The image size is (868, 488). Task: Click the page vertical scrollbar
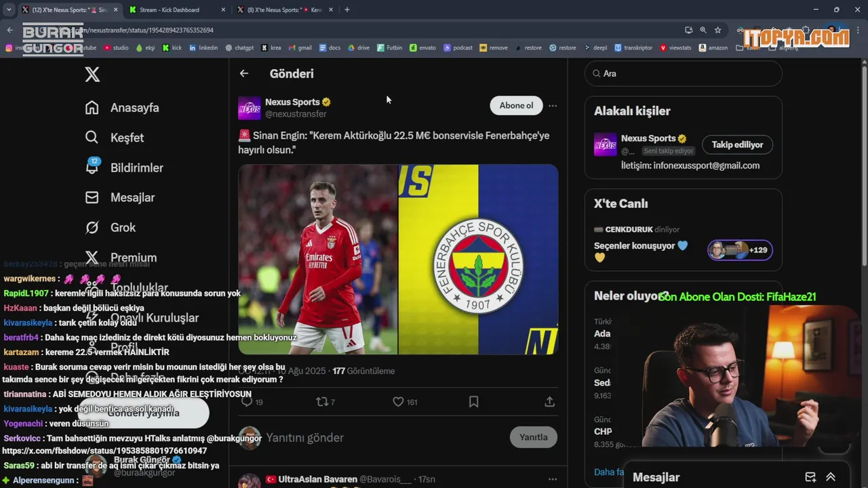tap(864, 166)
